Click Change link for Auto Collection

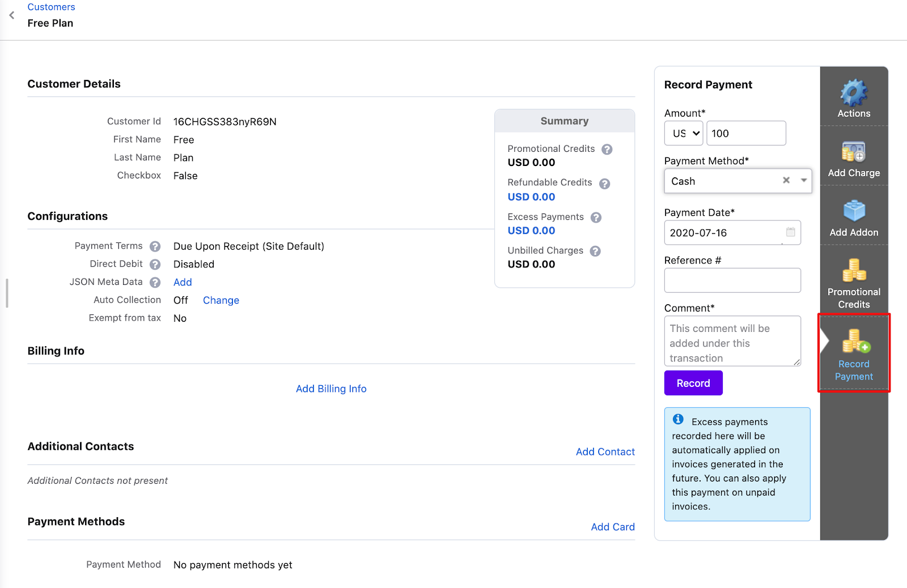(x=221, y=300)
